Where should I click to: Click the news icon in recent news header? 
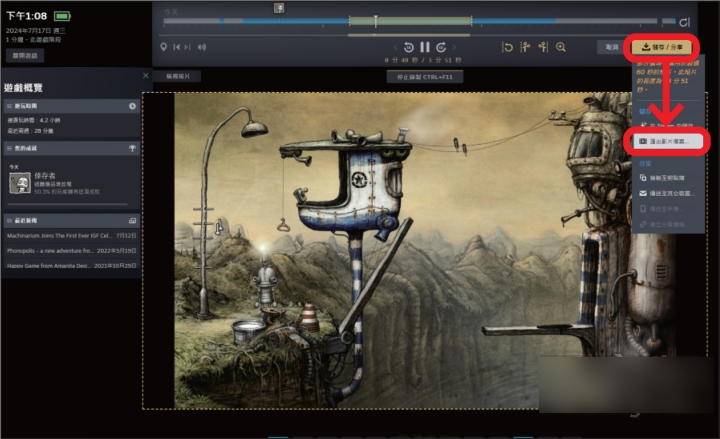click(132, 220)
